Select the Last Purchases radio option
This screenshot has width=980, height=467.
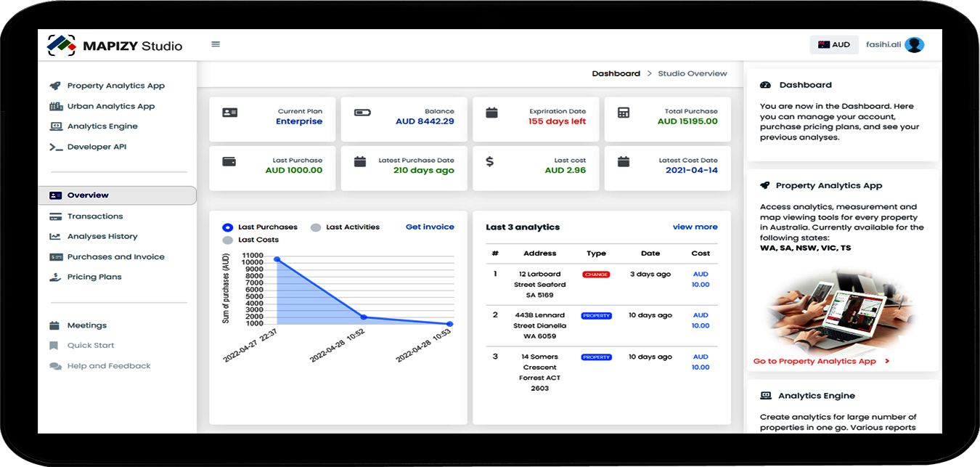click(x=228, y=227)
